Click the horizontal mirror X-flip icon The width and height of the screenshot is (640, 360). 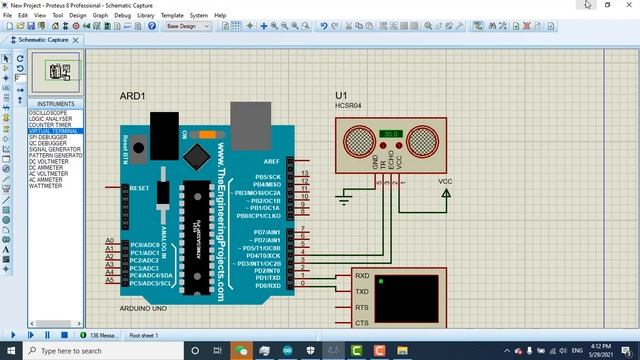(20, 90)
